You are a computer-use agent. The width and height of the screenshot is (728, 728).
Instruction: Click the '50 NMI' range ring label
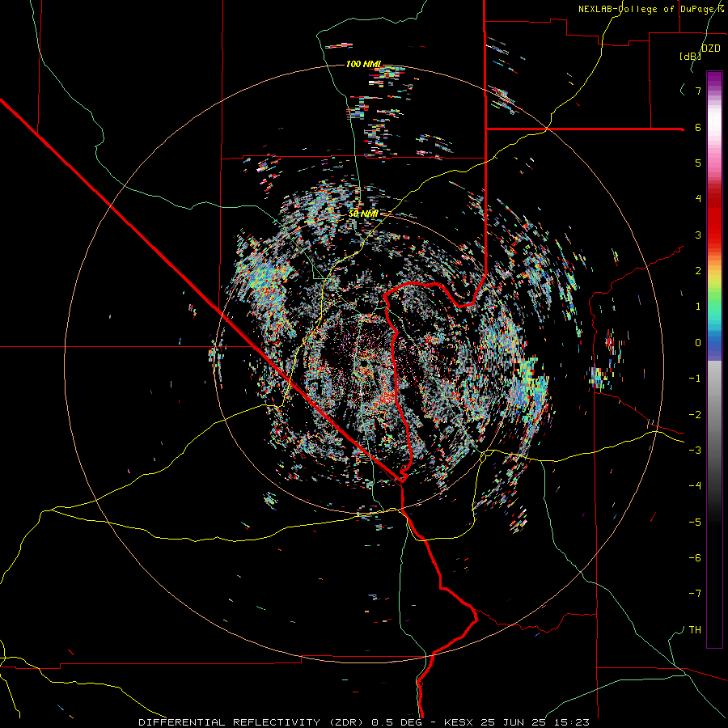363,214
